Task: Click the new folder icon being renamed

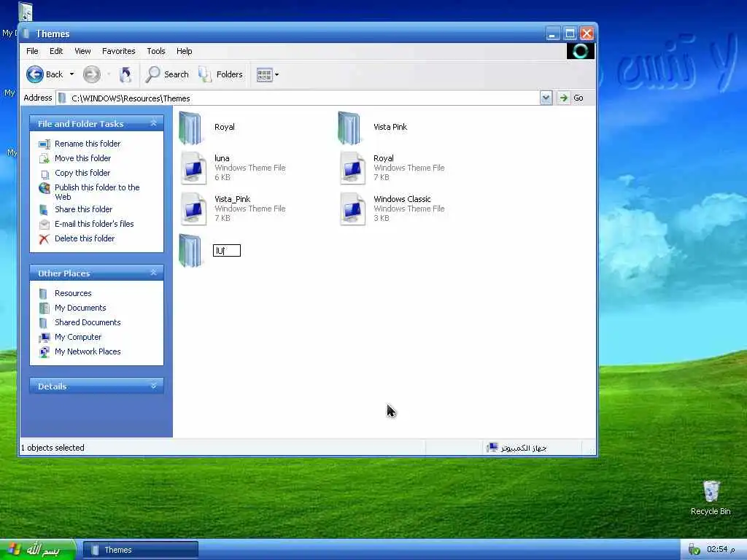Action: (x=190, y=251)
